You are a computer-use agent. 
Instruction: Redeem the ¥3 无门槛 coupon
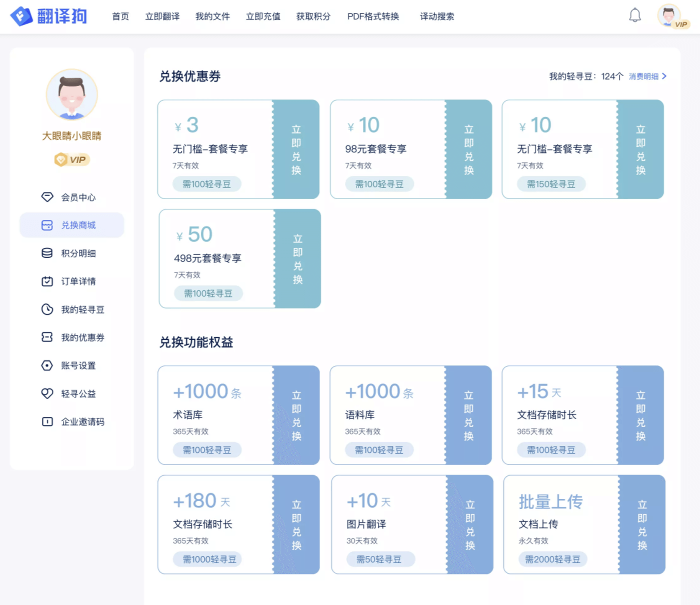coord(296,149)
